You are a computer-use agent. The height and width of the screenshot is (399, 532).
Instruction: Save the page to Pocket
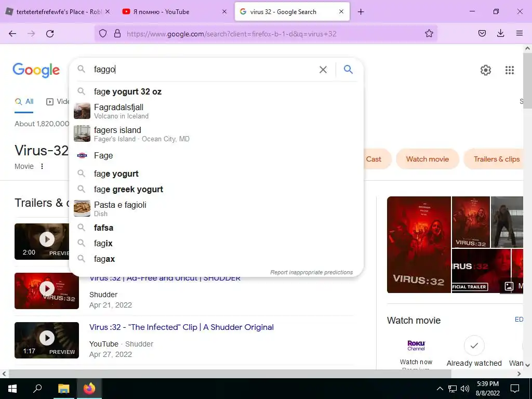pos(482,33)
